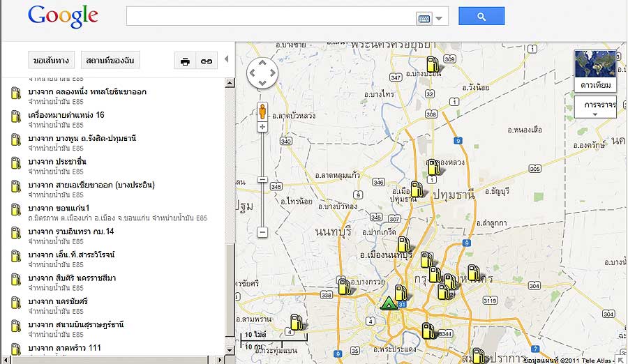Click gas station marker near อ.บางปะอิน

(433, 65)
